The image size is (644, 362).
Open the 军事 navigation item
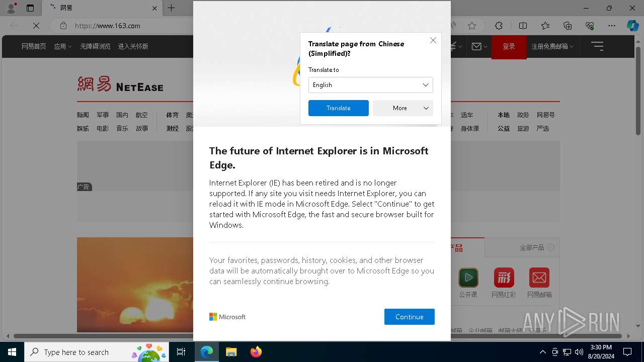[103, 115]
